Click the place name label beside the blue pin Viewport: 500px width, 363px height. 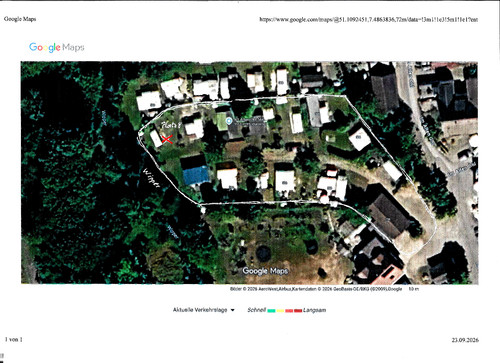coord(250,122)
